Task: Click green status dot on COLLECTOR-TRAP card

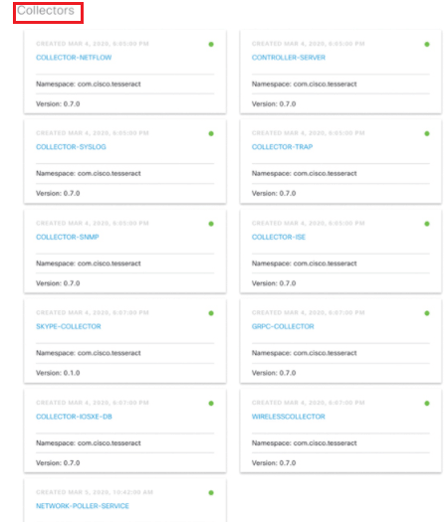Action: (427, 134)
